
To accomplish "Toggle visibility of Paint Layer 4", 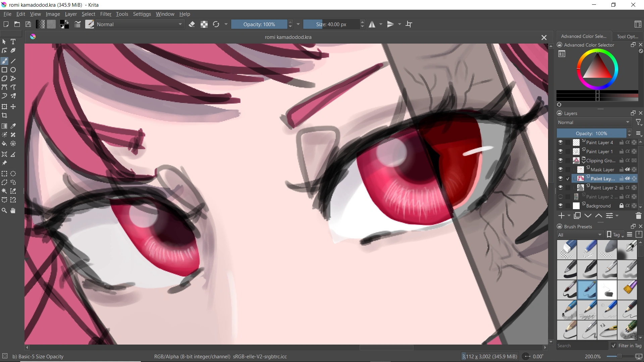I will (x=560, y=142).
